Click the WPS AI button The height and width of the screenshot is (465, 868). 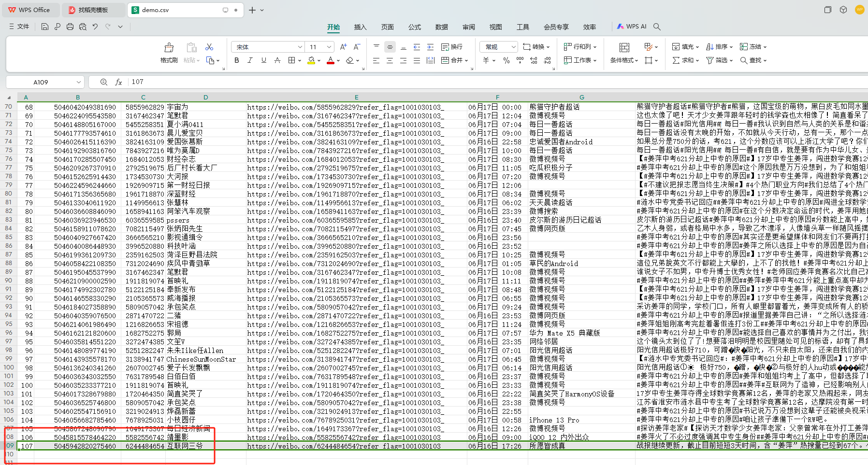tap(631, 27)
